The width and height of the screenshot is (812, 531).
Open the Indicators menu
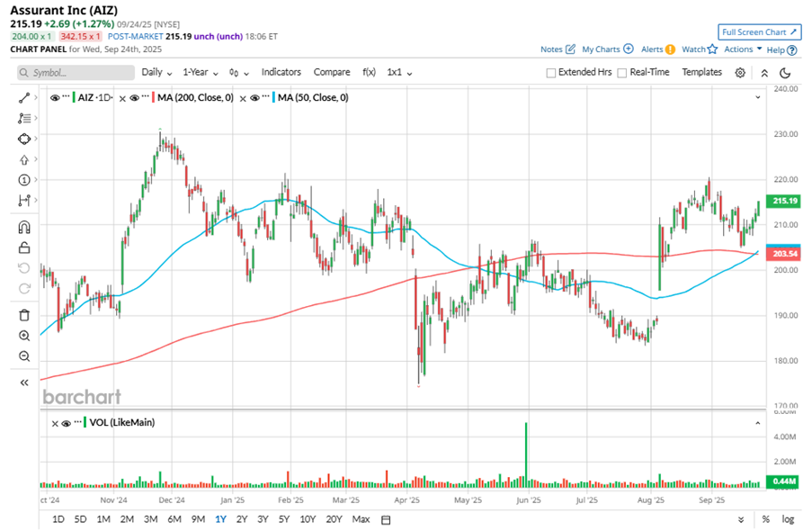[x=281, y=72]
